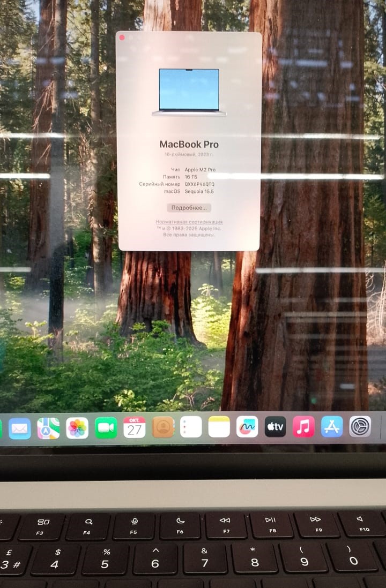This screenshot has width=386, height=588.
Task: Launch the Music app from the Dock
Action: [303, 427]
